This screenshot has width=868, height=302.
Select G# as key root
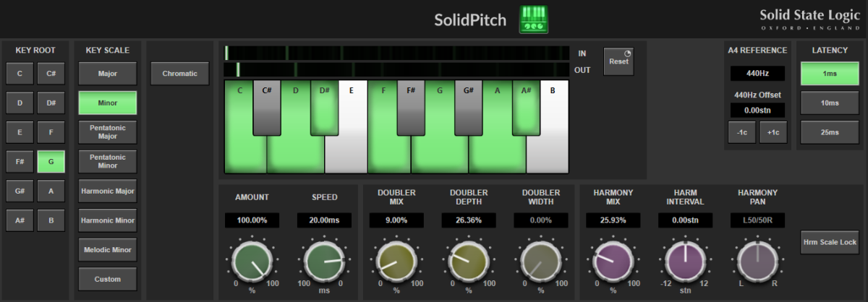pyautogui.click(x=20, y=191)
